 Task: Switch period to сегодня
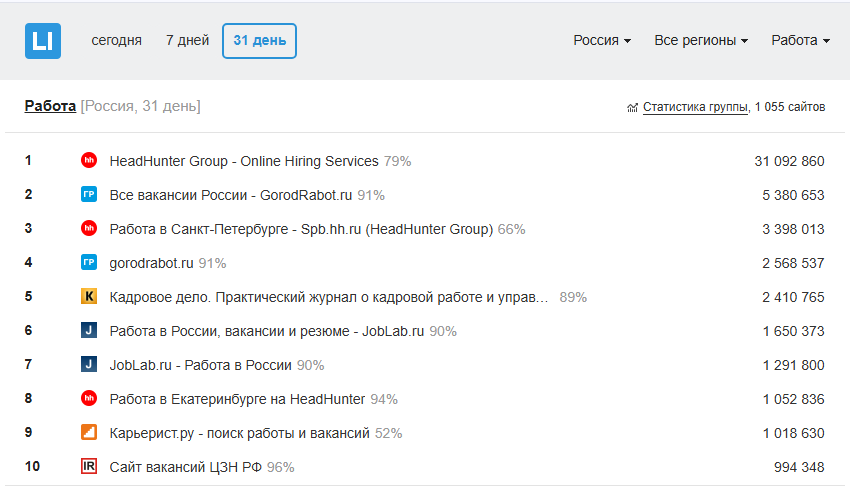point(117,41)
